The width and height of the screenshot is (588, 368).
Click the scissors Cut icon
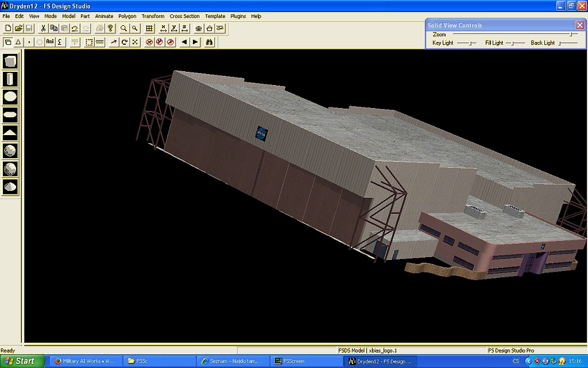[43, 28]
